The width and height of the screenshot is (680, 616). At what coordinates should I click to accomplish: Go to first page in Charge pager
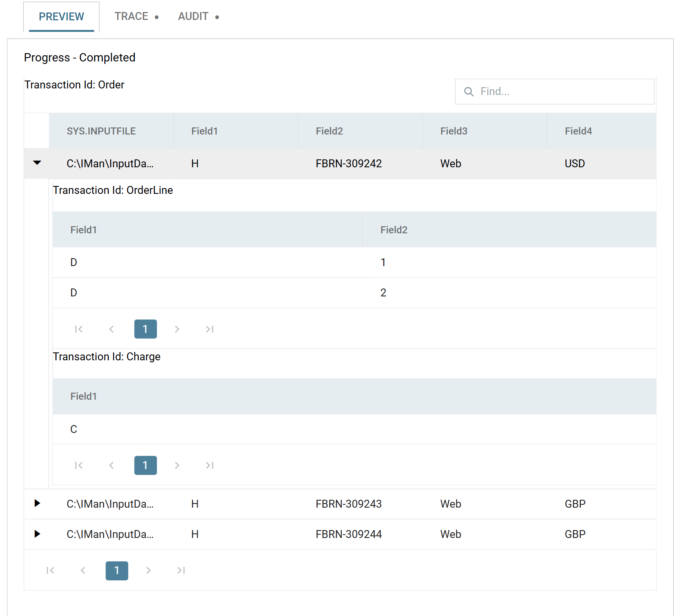tap(79, 465)
